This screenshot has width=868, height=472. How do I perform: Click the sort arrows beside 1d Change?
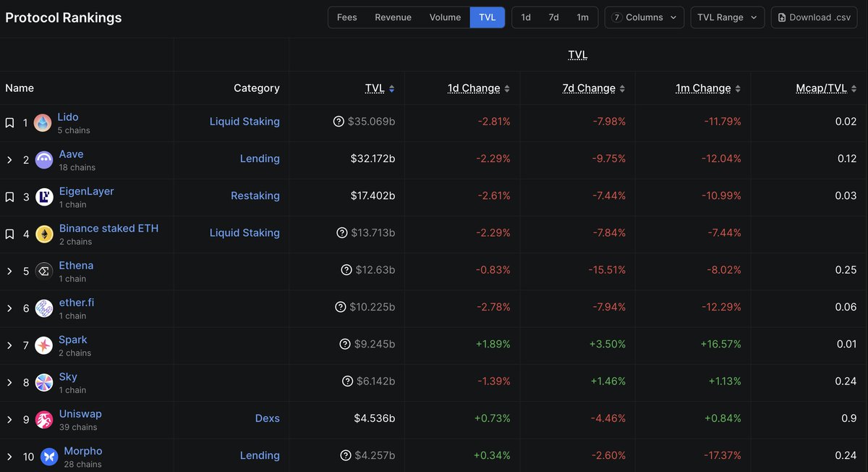(507, 88)
